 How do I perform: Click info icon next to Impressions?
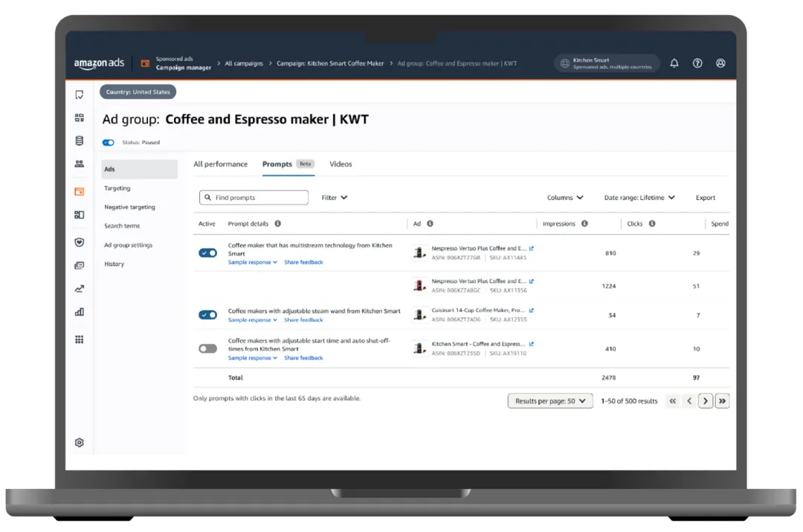[584, 224]
